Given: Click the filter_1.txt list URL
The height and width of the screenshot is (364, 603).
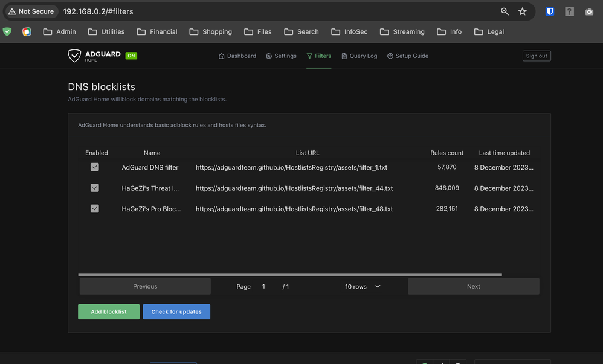Looking at the screenshot, I should pyautogui.click(x=291, y=167).
